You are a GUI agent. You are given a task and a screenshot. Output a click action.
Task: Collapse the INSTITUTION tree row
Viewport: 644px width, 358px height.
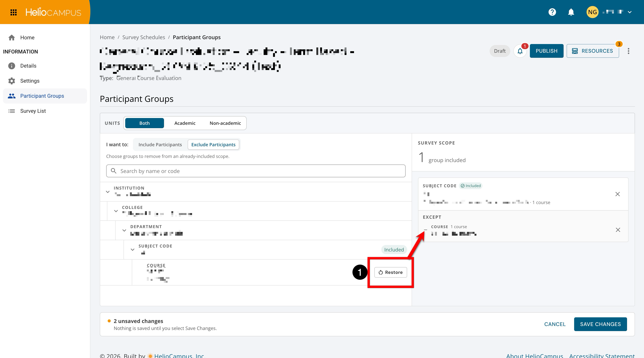pos(108,192)
